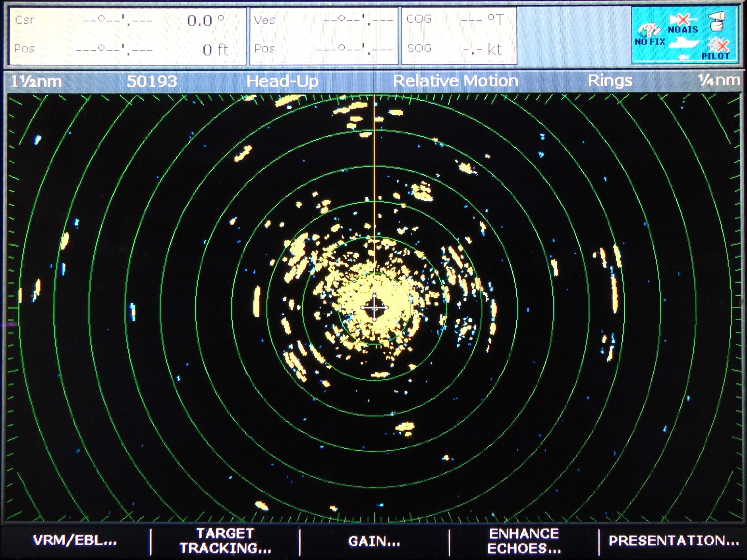
Task: Click the radar scanner status icon
Action: pos(717,21)
